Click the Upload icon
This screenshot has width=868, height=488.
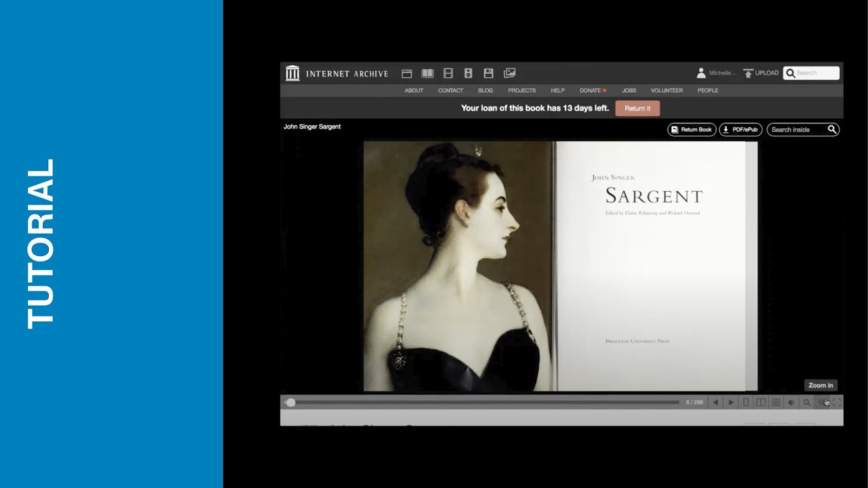pyautogui.click(x=749, y=73)
